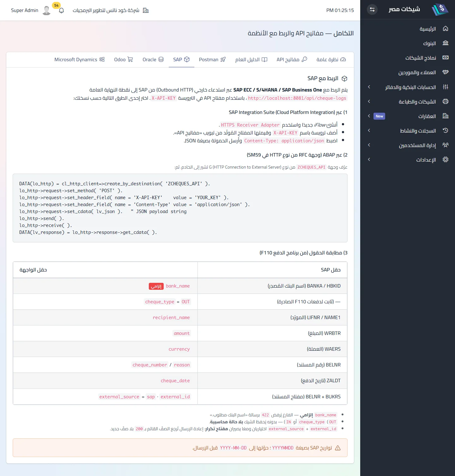Click the cheque-logs endpoint URL text

point(297,98)
